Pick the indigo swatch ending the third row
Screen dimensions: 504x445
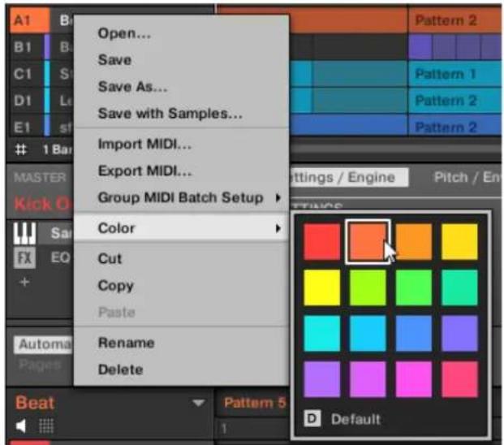459,334
